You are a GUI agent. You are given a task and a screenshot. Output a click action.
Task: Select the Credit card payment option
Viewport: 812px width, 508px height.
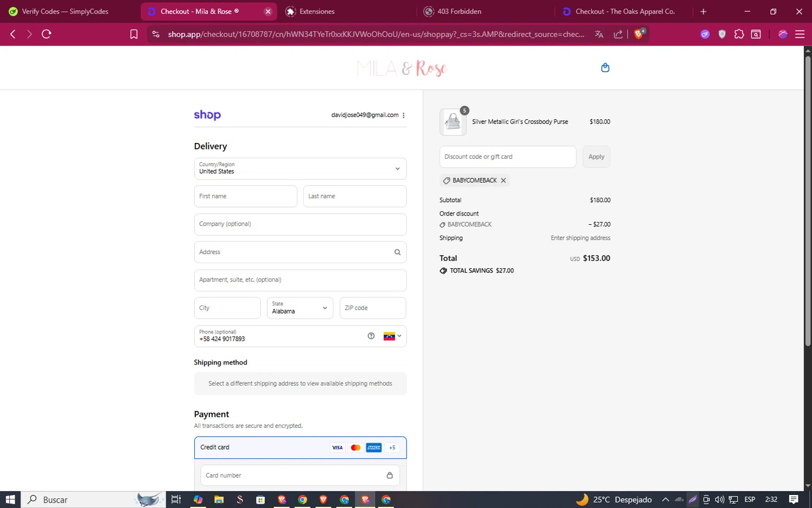click(x=300, y=447)
